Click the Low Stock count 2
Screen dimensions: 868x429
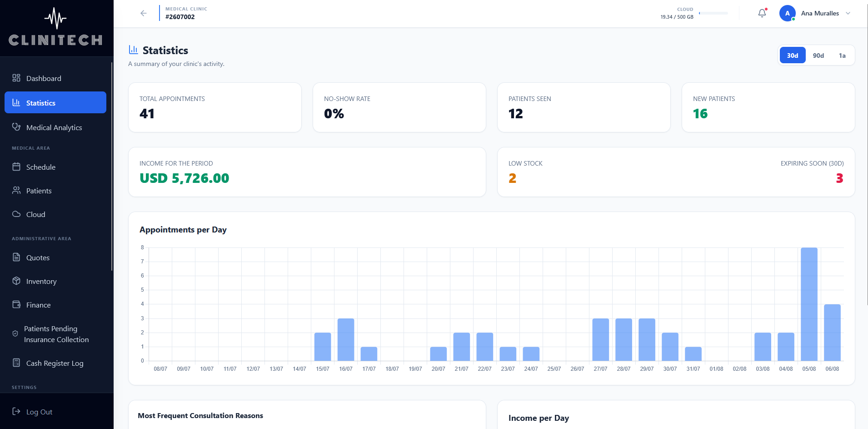(513, 178)
